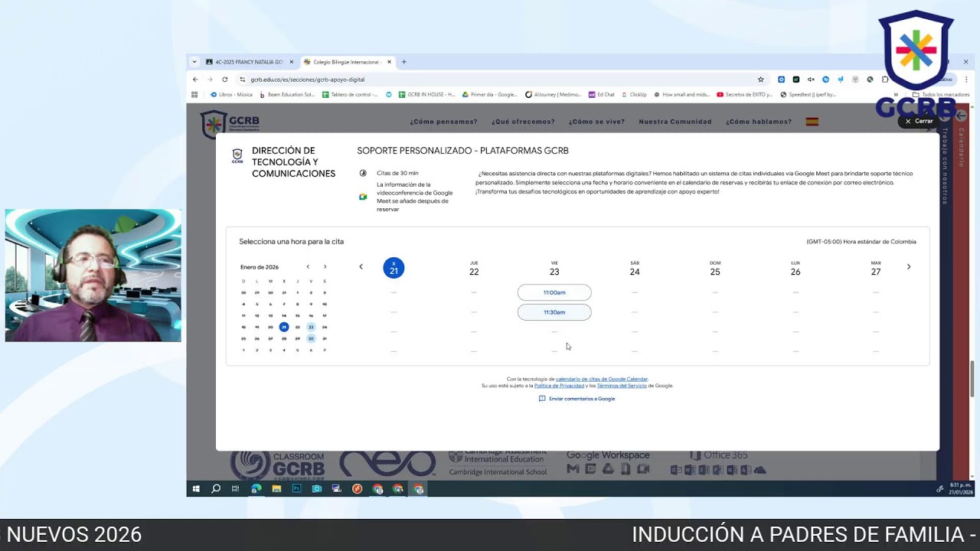Open ¿Cómo pensamos? menu item
Viewport: 980px width, 551px height.
[443, 122]
